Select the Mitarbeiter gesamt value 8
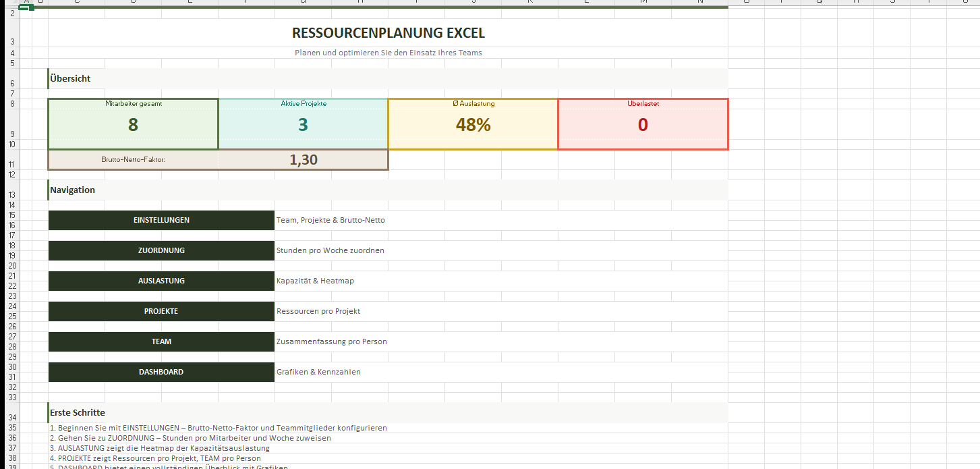 pos(133,125)
